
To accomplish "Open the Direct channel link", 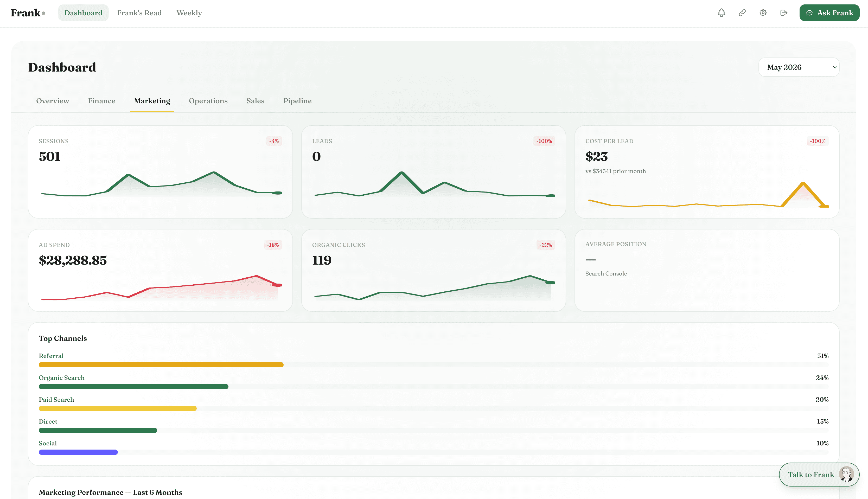I will point(48,421).
